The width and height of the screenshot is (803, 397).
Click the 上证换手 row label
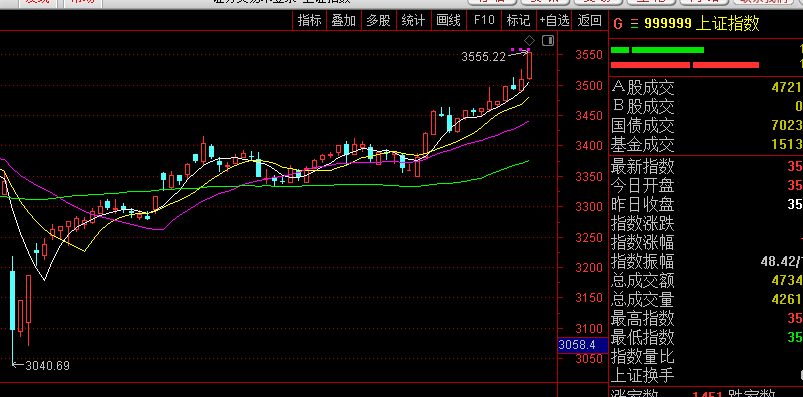[643, 375]
